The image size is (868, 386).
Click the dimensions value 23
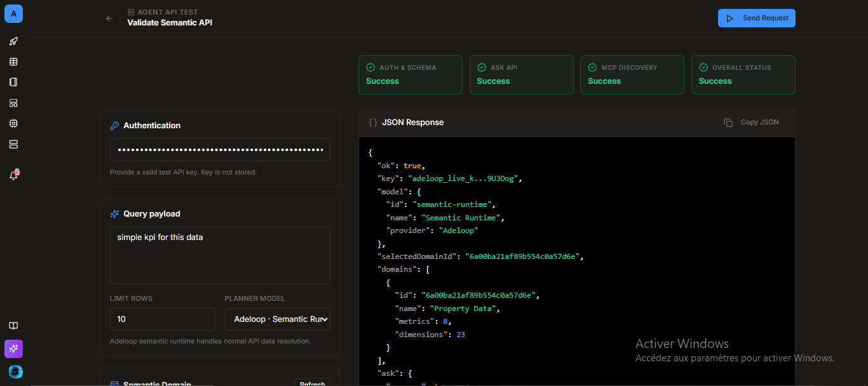coord(461,334)
